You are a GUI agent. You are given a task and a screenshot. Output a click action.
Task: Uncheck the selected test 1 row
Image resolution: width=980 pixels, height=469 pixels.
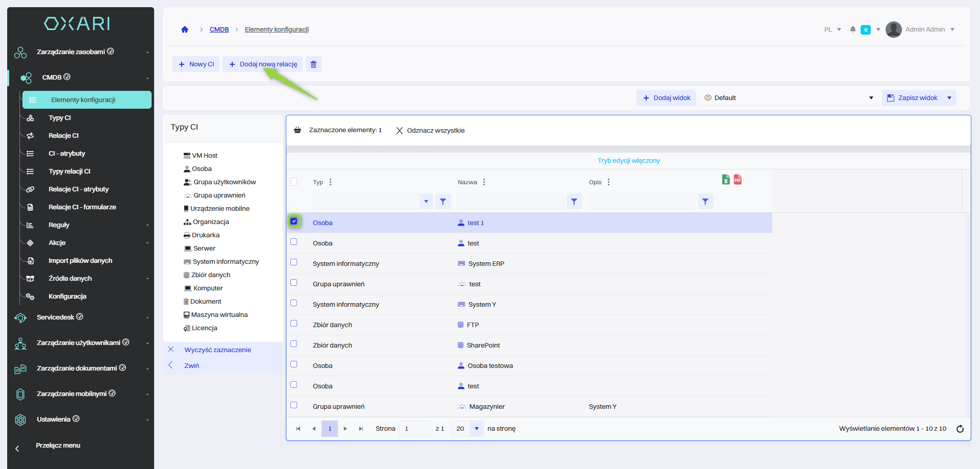pyautogui.click(x=294, y=221)
